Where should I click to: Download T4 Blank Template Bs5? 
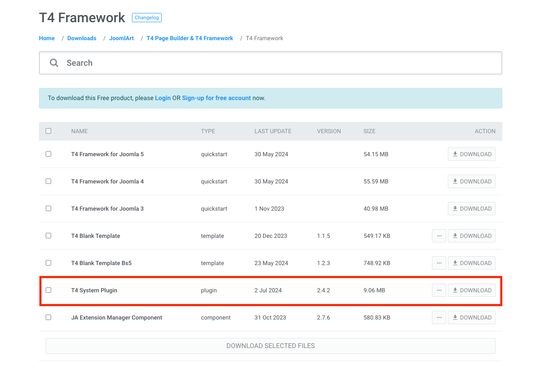click(471, 263)
